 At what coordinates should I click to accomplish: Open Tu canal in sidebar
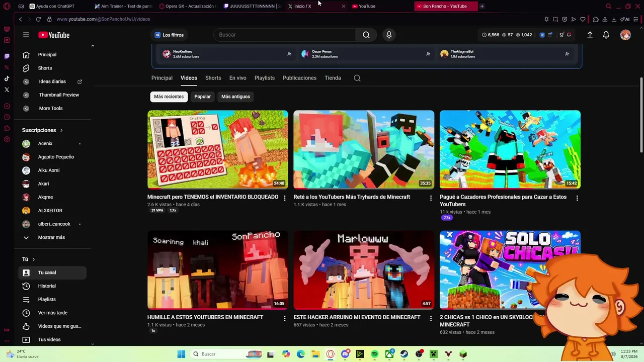click(53, 273)
